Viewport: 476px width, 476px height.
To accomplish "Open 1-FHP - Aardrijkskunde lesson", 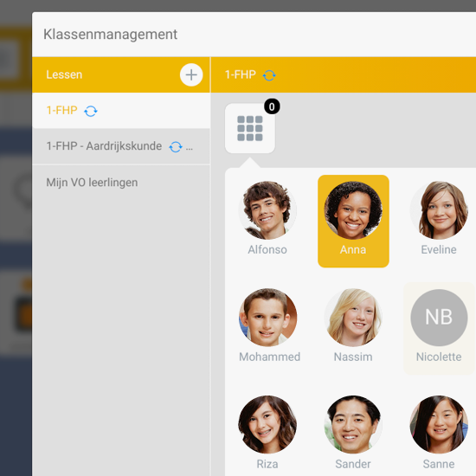I will pos(121,146).
